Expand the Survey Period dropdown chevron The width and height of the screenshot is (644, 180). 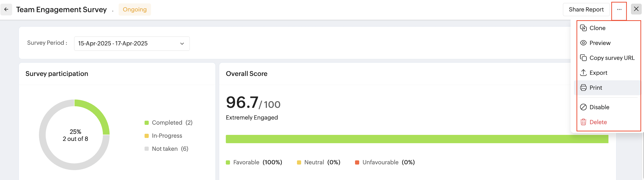tap(182, 44)
